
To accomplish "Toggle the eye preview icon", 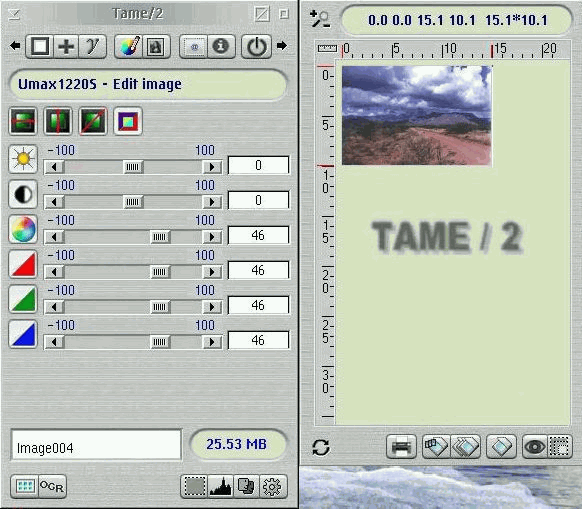I will (534, 446).
